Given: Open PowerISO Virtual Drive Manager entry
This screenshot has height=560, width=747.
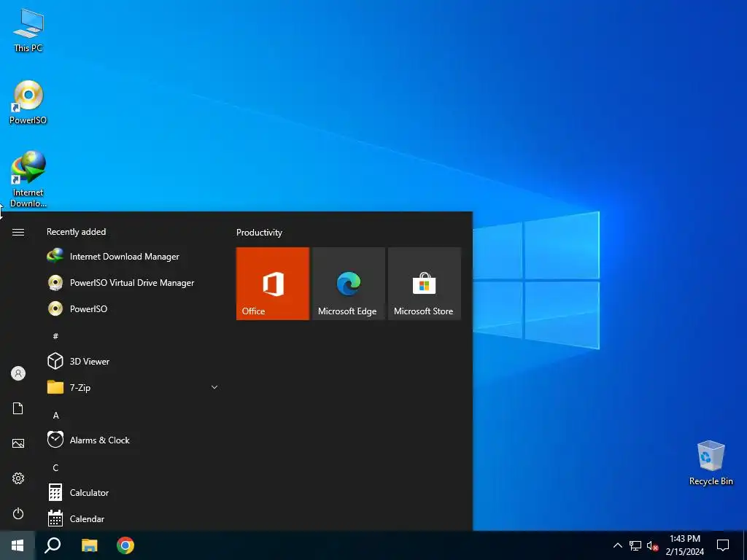Looking at the screenshot, I should click(x=133, y=282).
